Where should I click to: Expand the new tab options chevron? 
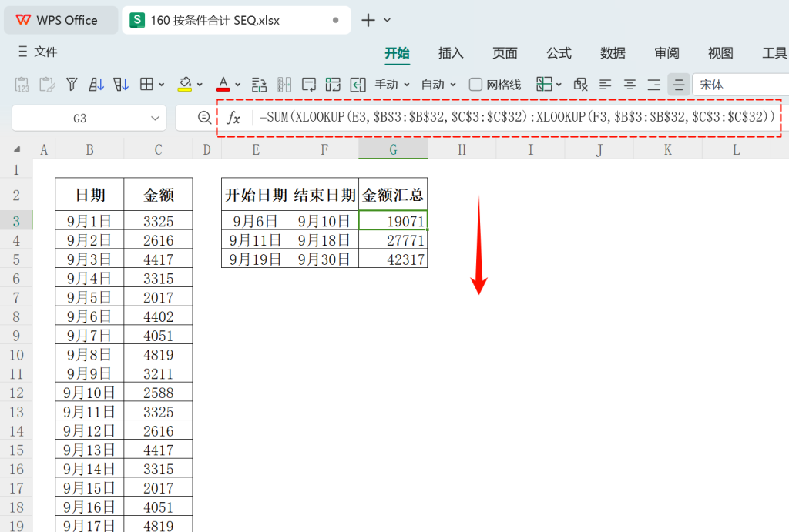(x=387, y=20)
